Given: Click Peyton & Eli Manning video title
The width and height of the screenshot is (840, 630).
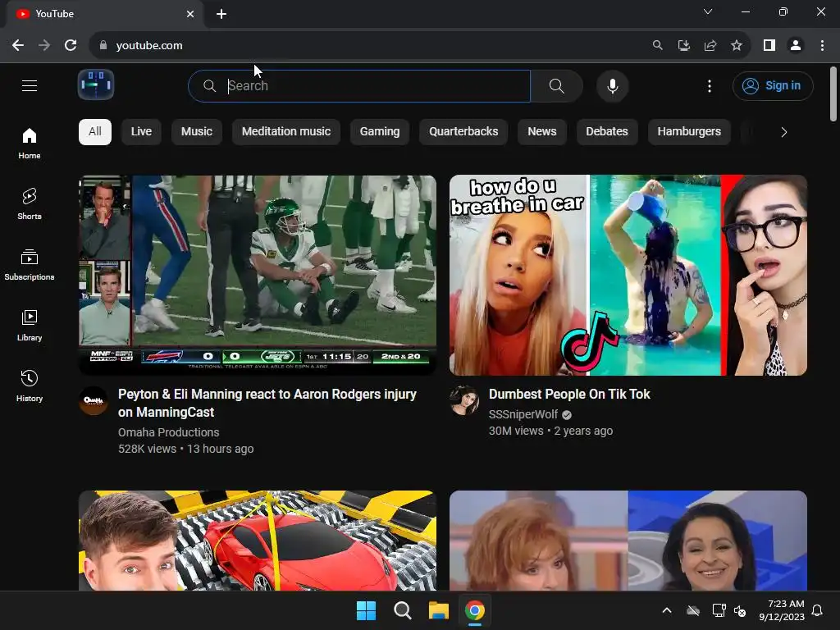Looking at the screenshot, I should [267, 403].
